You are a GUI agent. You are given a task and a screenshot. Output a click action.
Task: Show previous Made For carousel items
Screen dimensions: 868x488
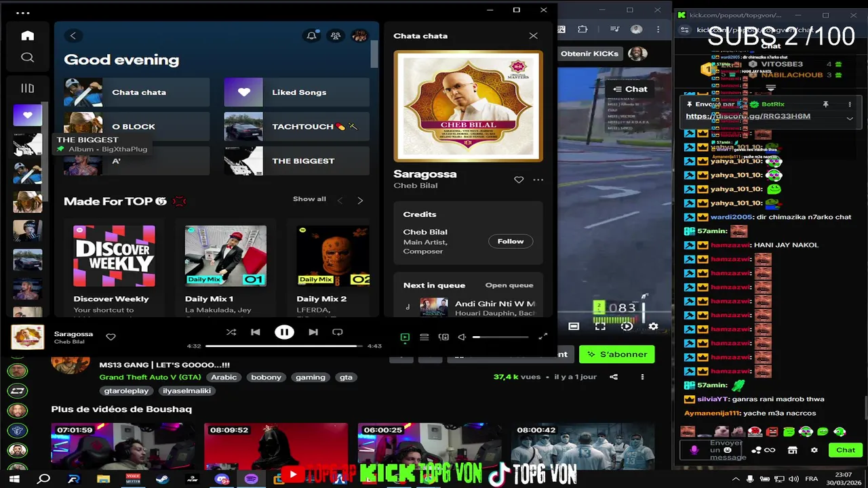[x=340, y=201]
